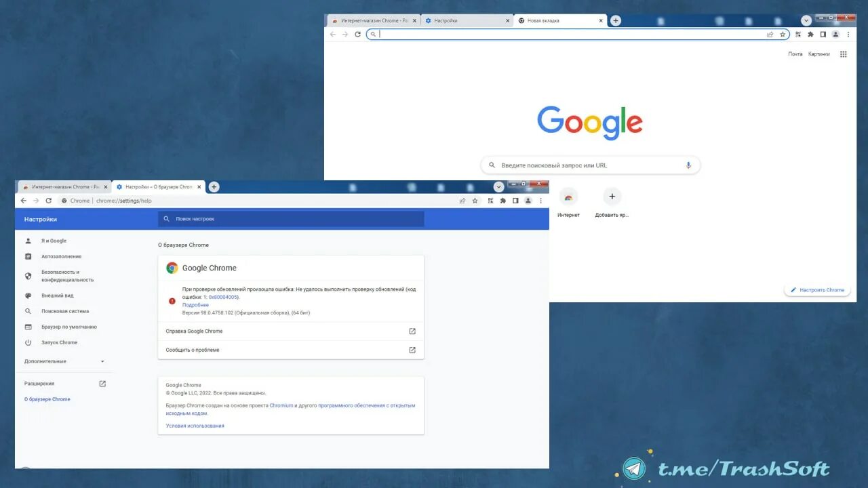Viewport: 868px width, 488px height.
Task: Open Условия использования link
Action: click(195, 426)
